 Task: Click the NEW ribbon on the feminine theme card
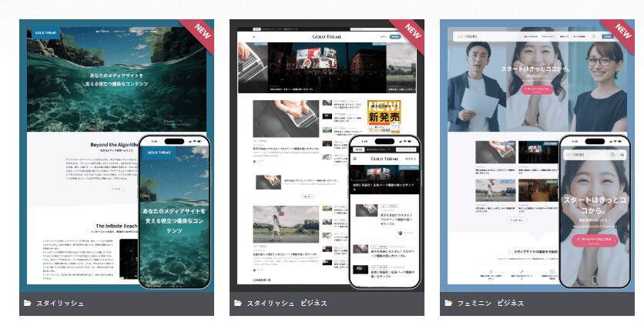[622, 32]
